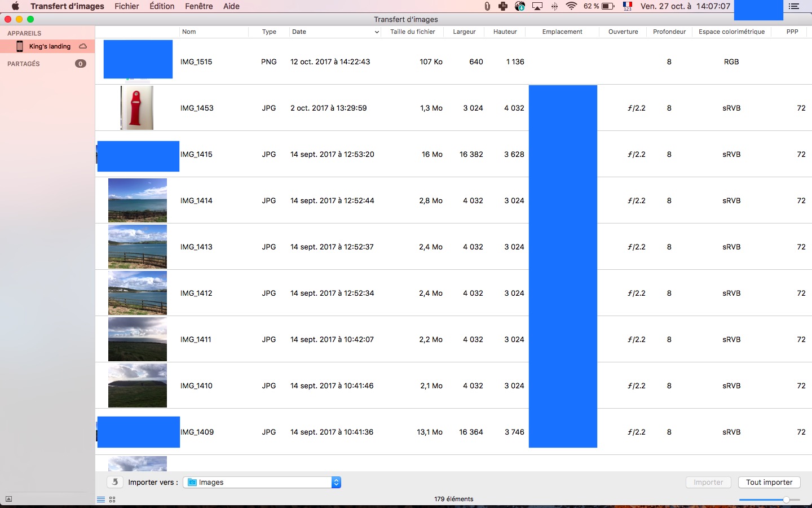Select the IMG_1410 thumbnail
The height and width of the screenshot is (508, 812).
click(138, 386)
